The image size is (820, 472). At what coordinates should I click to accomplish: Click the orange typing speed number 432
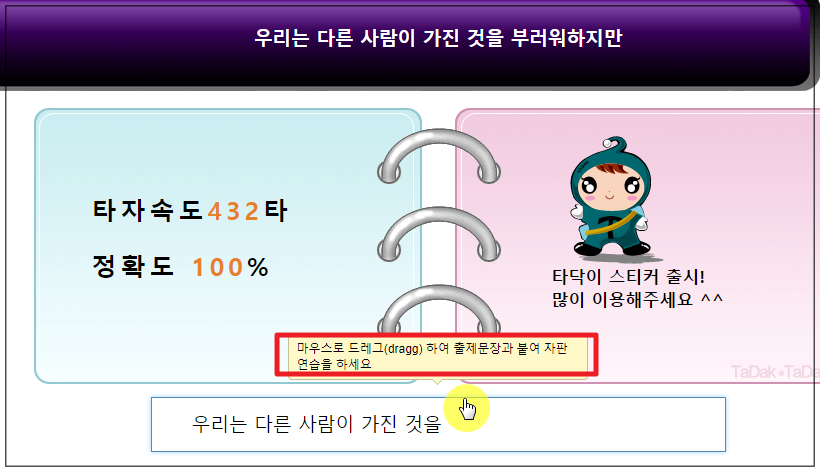[x=233, y=212]
